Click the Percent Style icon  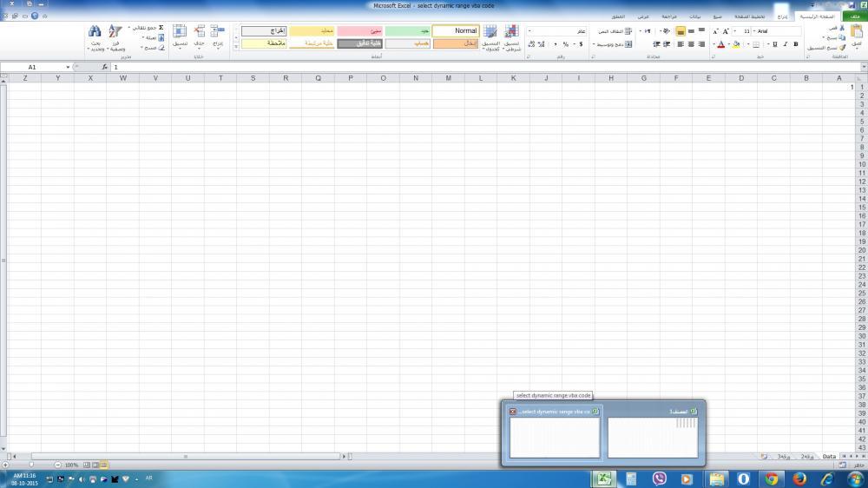[x=566, y=44]
